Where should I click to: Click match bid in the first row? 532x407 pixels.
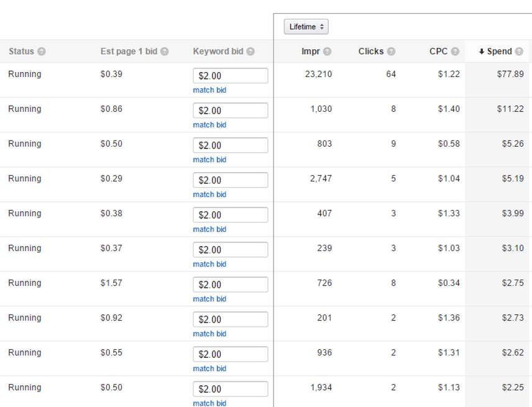[209, 90]
